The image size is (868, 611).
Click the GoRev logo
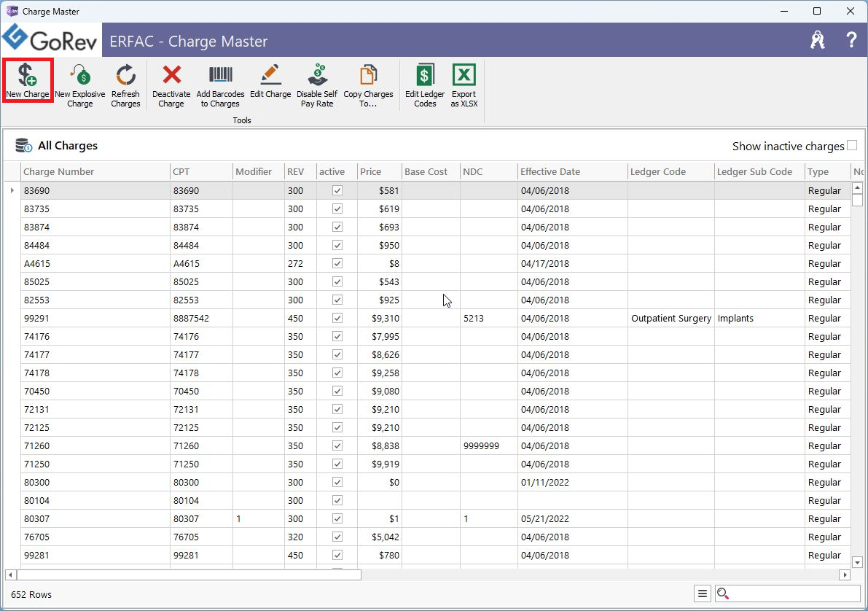[50, 39]
